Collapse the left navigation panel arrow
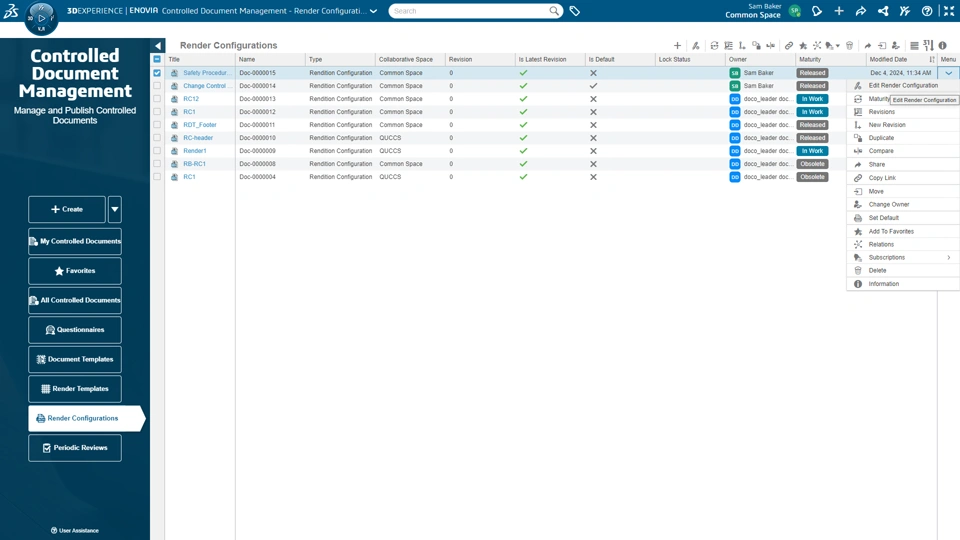Viewport: 960px width, 540px height. click(158, 45)
